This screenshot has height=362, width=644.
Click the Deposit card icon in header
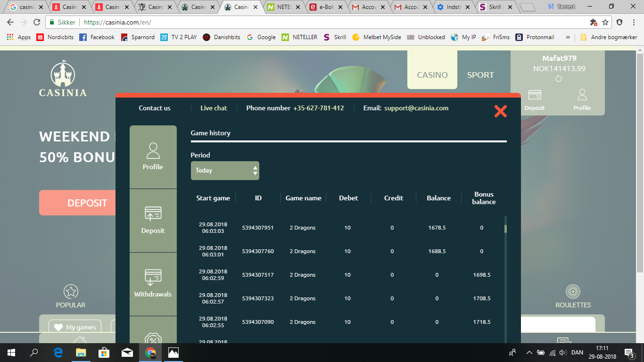[x=535, y=95]
